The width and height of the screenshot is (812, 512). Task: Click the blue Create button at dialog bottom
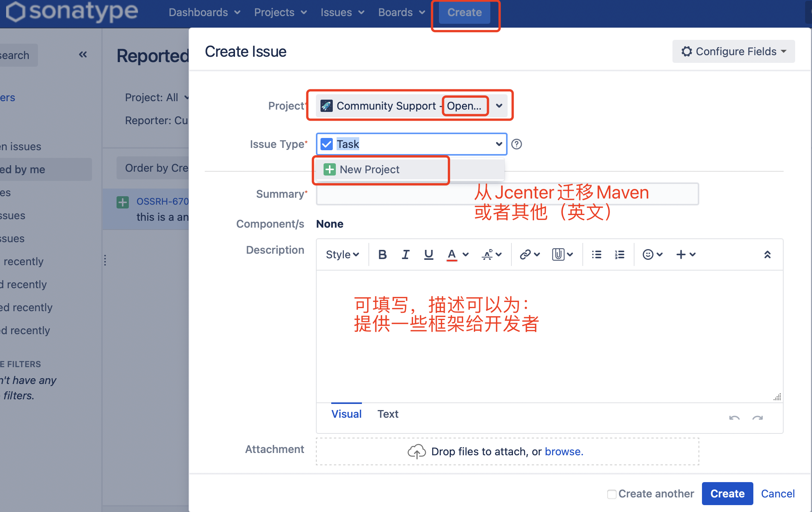point(727,494)
